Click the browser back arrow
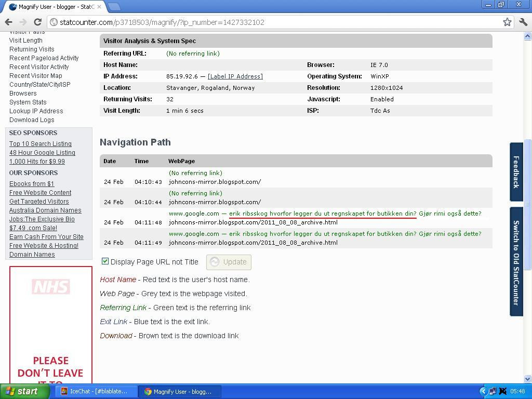This screenshot has width=532, height=399. coord(8,22)
